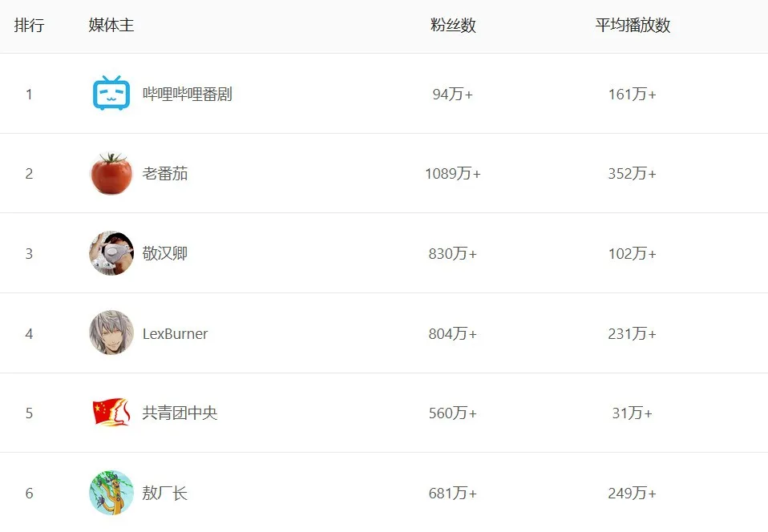Select the rank number 4 cell
This screenshot has height=532, width=768.
(29, 333)
